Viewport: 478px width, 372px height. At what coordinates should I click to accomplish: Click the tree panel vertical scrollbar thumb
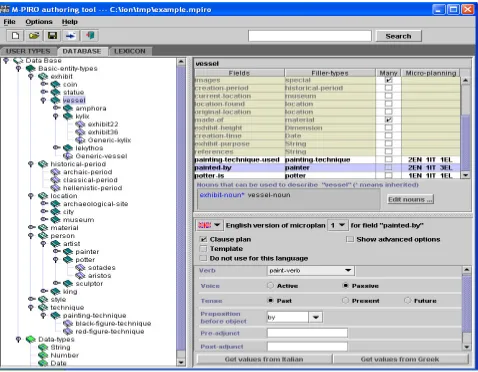point(181,208)
